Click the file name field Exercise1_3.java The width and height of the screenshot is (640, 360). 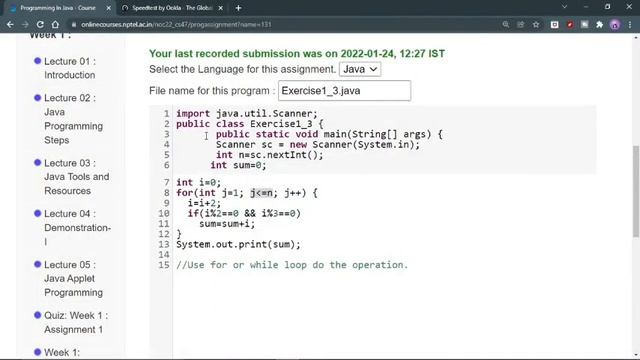click(x=344, y=91)
